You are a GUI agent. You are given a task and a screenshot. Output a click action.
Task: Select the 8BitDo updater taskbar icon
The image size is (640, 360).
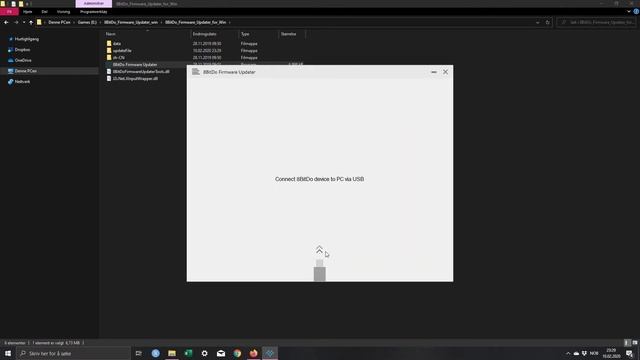click(270, 353)
